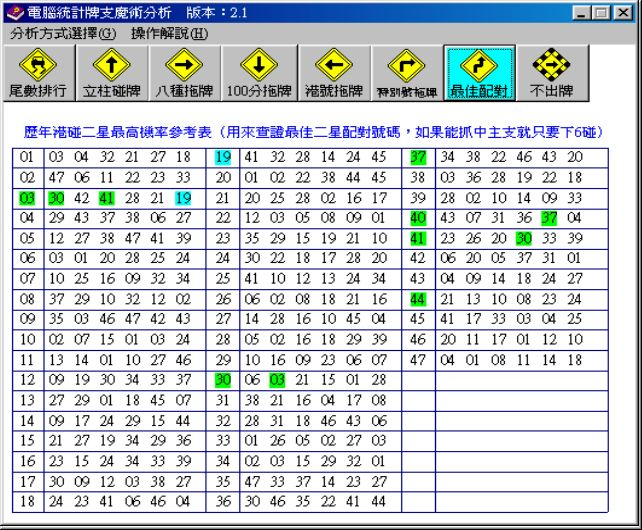This screenshot has height=530, width=642.
Task: Click the row label 47 cell
Action: 418,360
